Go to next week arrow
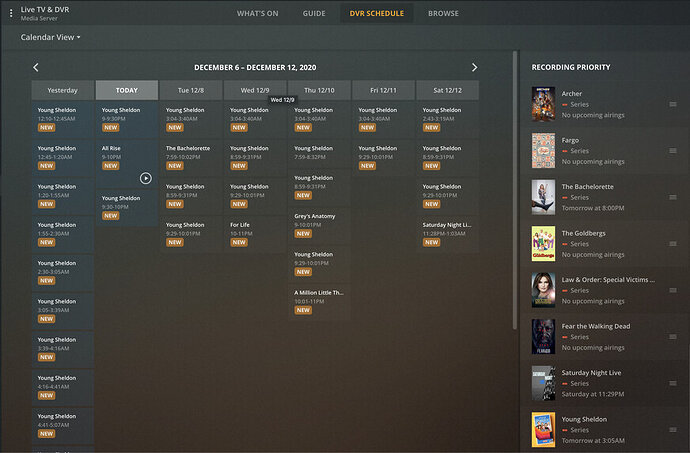The image size is (690, 453). (474, 67)
